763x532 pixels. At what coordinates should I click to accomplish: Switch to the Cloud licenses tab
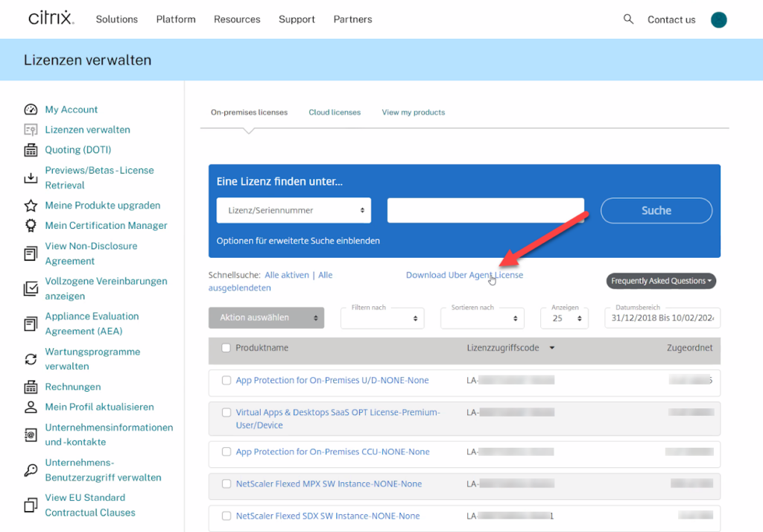pyautogui.click(x=335, y=113)
